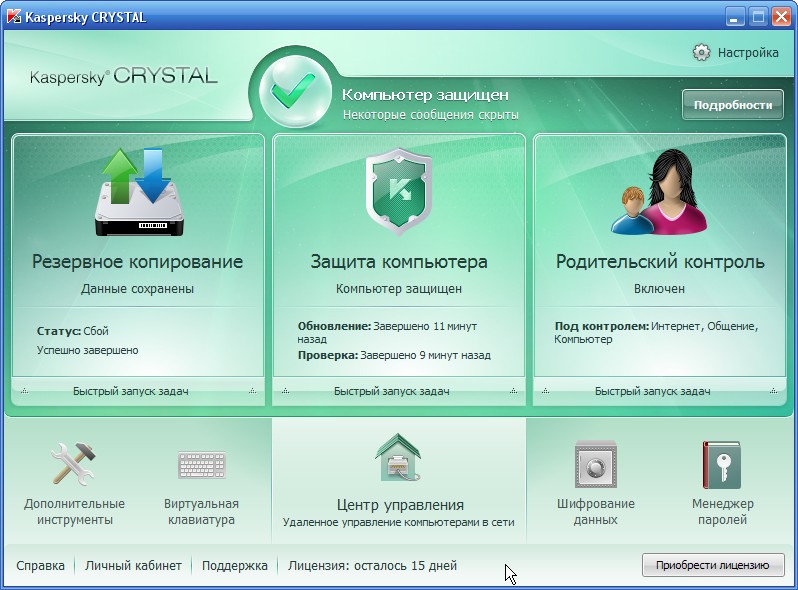
Task: Open the virtual keyboard icon
Action: [202, 464]
